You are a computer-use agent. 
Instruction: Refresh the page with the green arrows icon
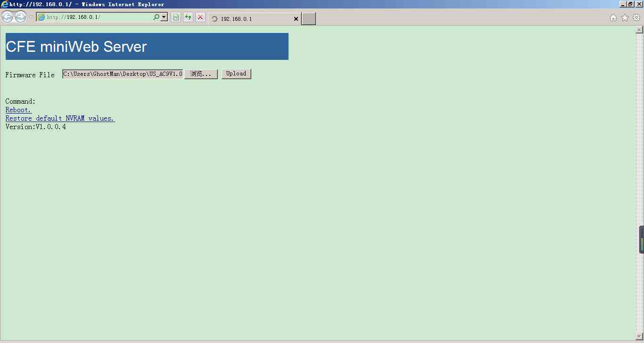(188, 17)
